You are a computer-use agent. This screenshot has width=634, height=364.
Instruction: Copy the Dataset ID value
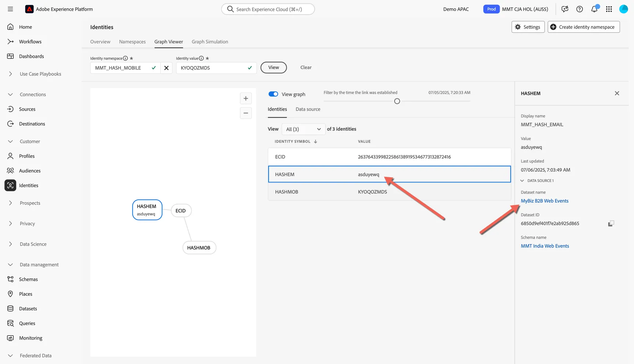tap(611, 223)
